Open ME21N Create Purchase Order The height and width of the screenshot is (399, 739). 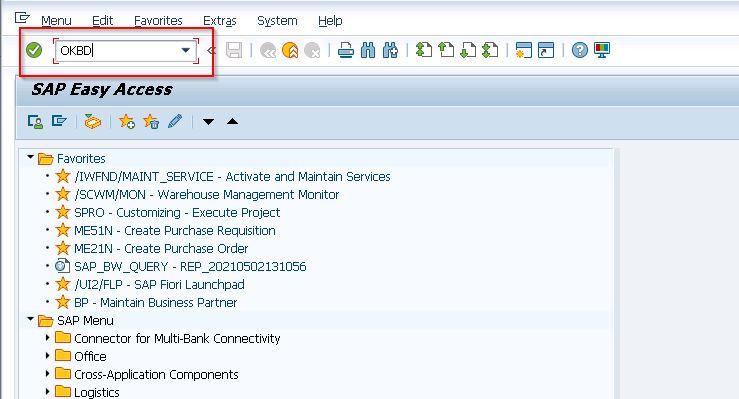click(161, 248)
